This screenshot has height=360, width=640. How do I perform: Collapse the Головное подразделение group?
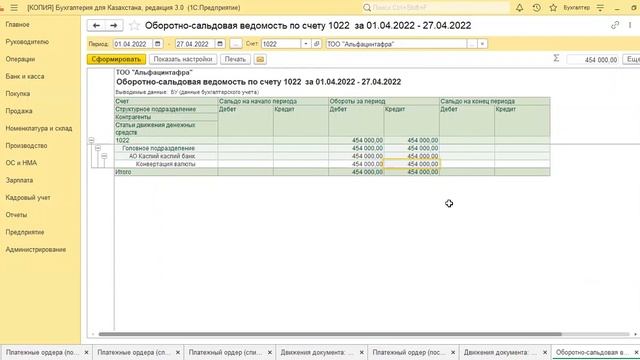coord(98,148)
